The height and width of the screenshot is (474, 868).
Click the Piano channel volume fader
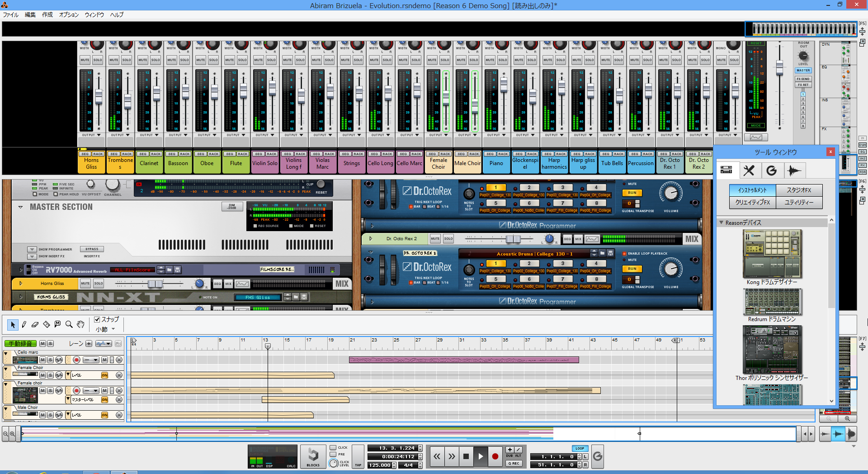[x=504, y=85]
